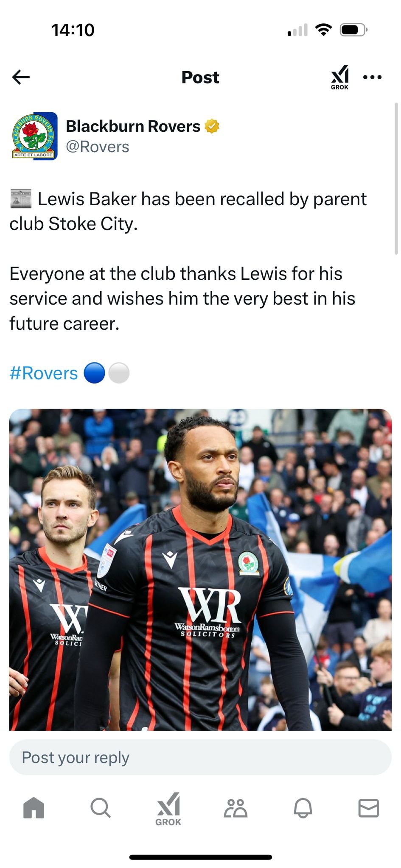Open Messages envelope icon
This screenshot has height=868, width=401.
[x=369, y=808]
